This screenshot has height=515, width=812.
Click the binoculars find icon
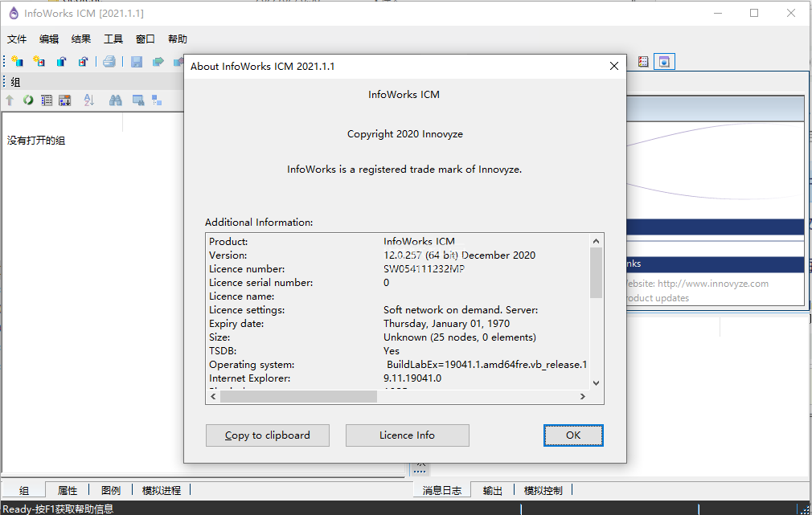pyautogui.click(x=116, y=100)
